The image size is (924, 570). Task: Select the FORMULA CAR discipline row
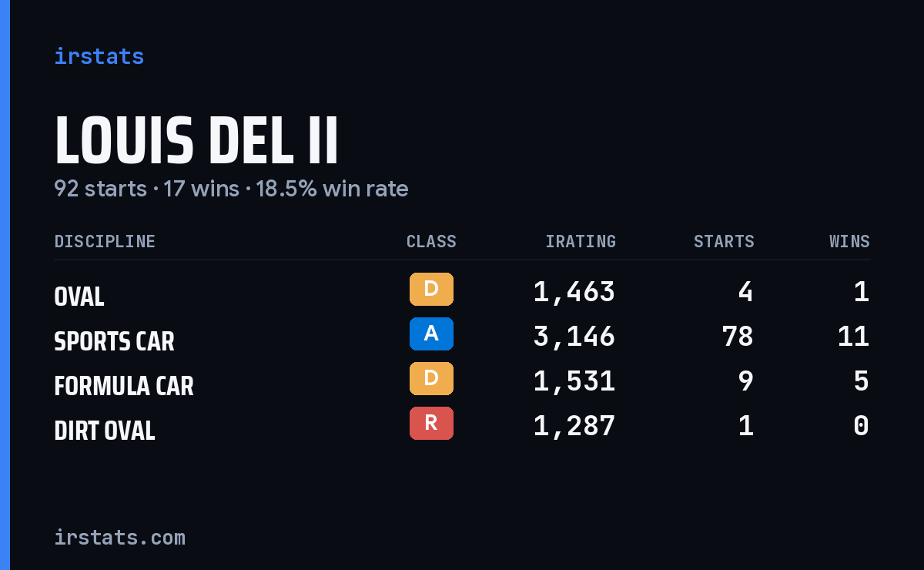point(462,381)
